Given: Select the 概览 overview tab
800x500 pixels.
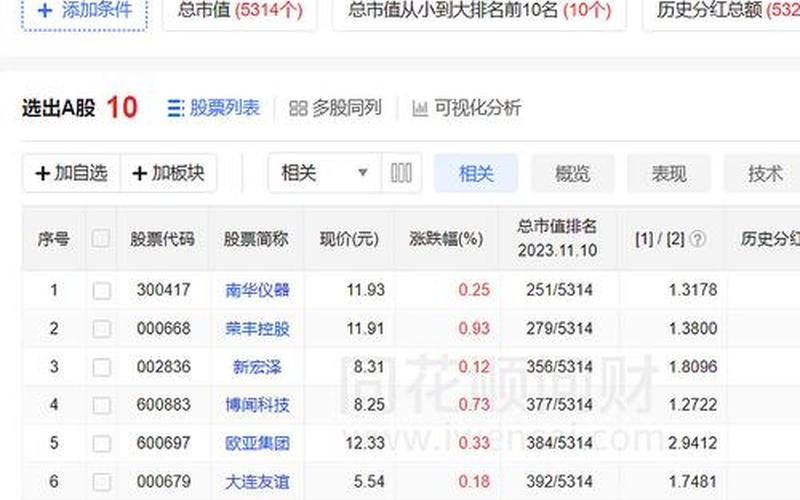Looking at the screenshot, I should 572,173.
